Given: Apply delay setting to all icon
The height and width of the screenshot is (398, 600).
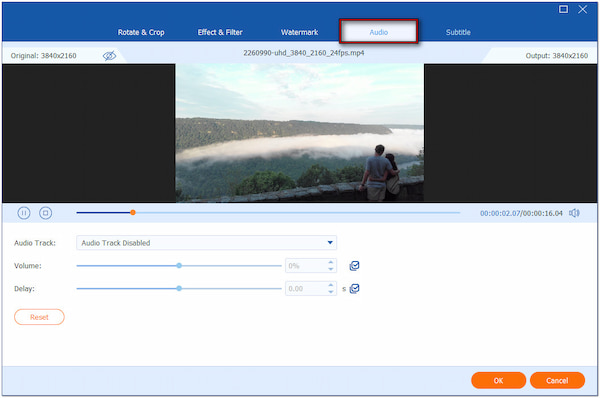Looking at the screenshot, I should point(354,289).
